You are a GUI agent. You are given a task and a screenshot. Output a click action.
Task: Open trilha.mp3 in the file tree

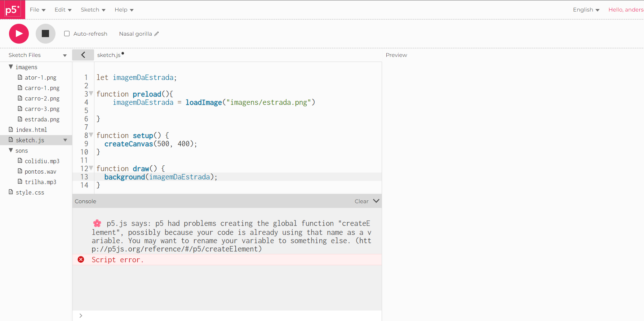(40, 182)
